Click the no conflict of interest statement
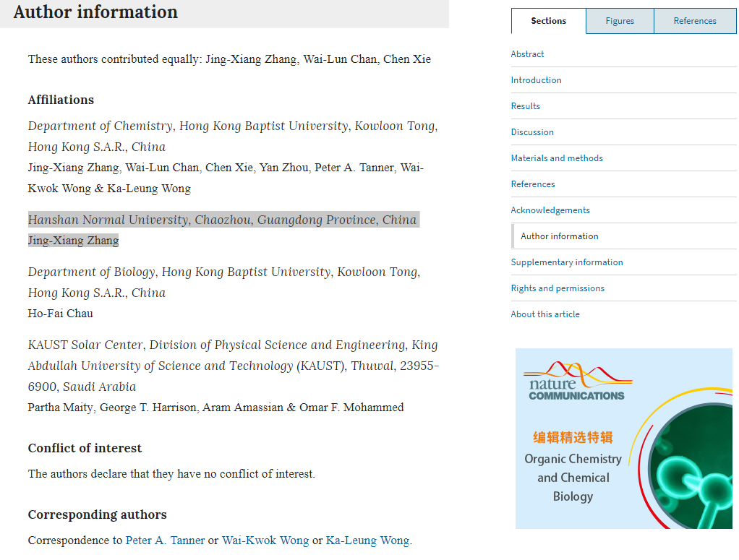This screenshot has height=560, width=739. 171,474
